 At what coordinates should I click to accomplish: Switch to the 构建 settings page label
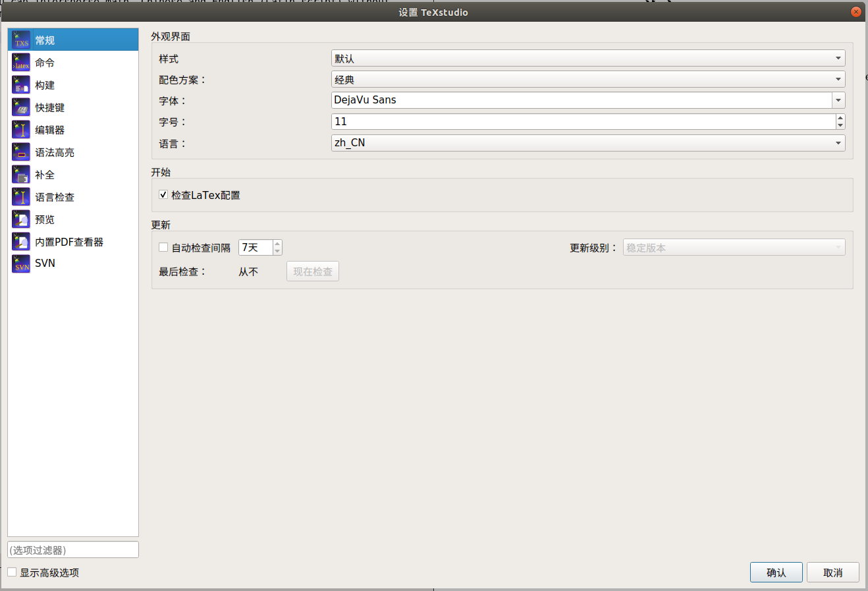[45, 85]
